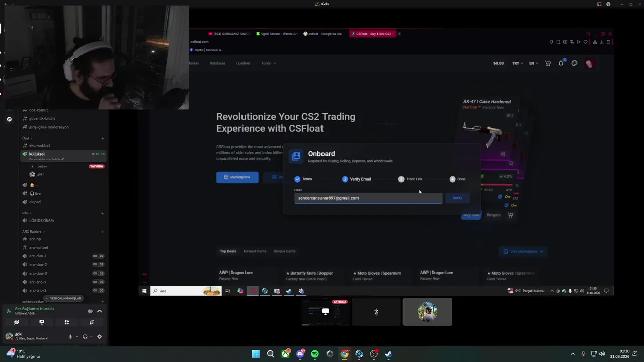Turn on camera in Discord voice panel
The height and width of the screenshot is (362, 644).
[x=17, y=322]
